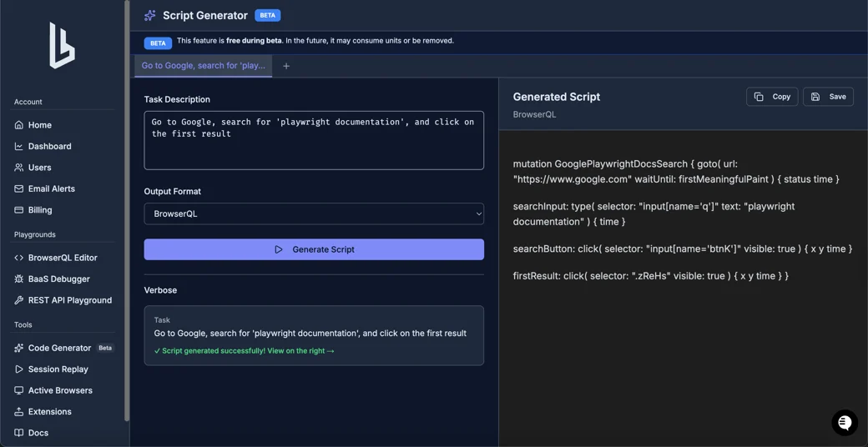The width and height of the screenshot is (868, 447).
Task: Click the Email Alerts envelope icon
Action: click(x=19, y=188)
